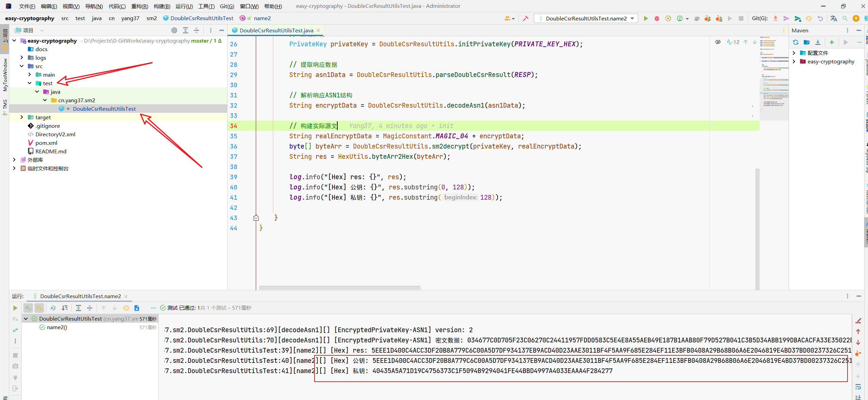Image resolution: width=868 pixels, height=400 pixels.
Task: Click the editor horizontal scrollbar
Action: [340, 288]
